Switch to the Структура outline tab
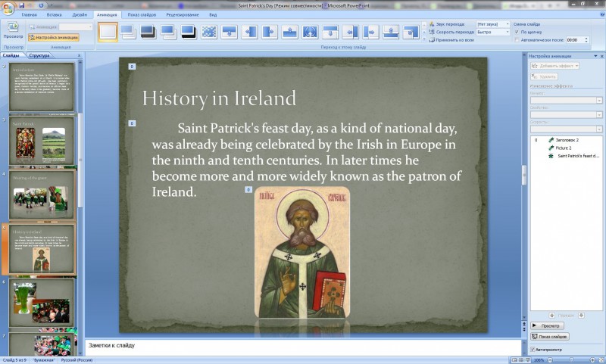 (39, 55)
